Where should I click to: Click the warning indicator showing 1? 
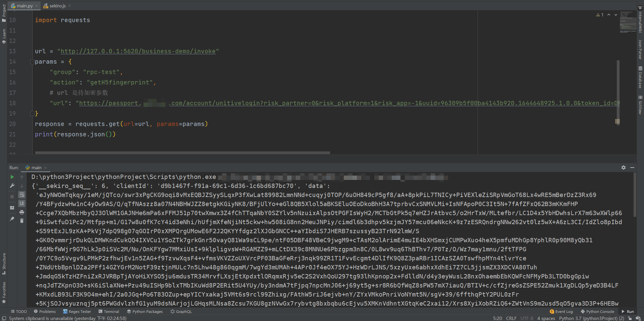click(x=600, y=15)
